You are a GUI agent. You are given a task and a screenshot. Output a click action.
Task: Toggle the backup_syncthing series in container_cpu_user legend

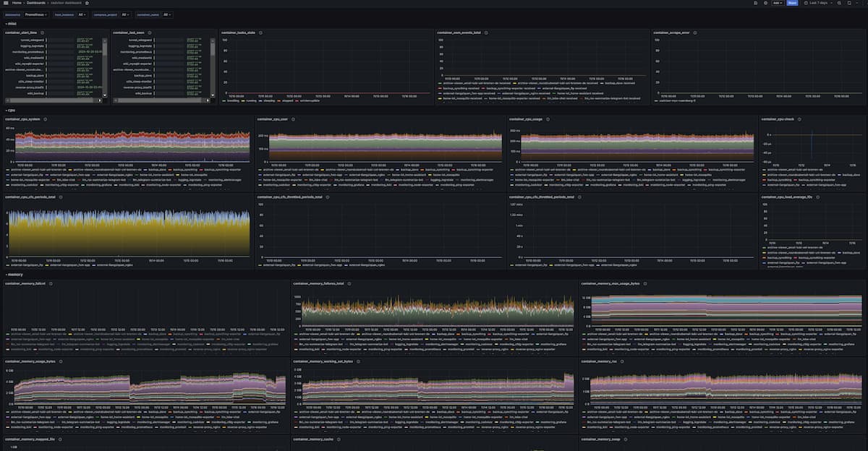click(x=437, y=170)
